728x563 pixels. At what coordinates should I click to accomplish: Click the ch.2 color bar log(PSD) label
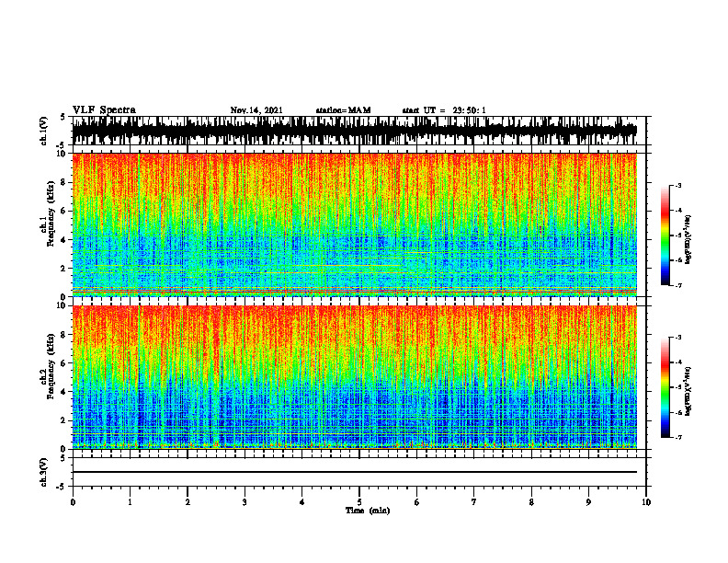[688, 392]
